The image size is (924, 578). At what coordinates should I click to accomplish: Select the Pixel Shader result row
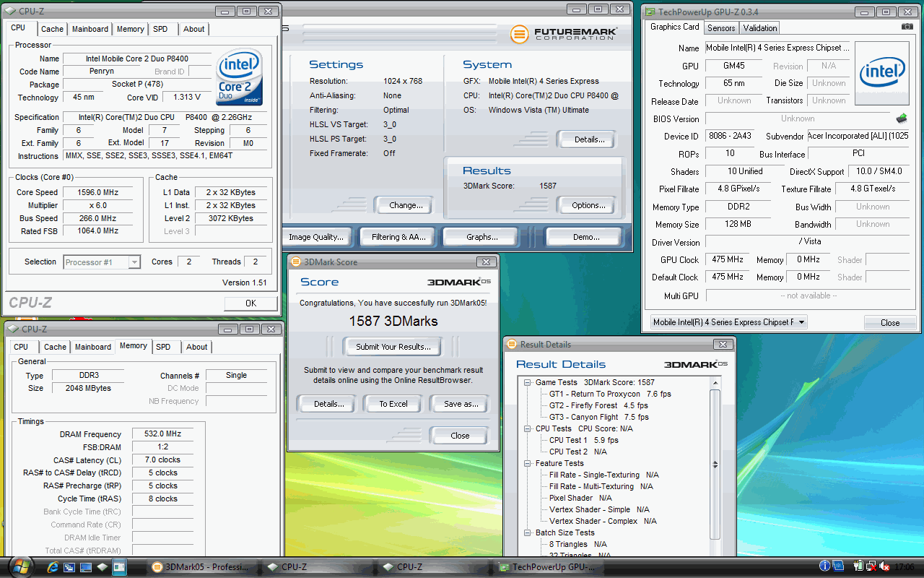tap(580, 499)
